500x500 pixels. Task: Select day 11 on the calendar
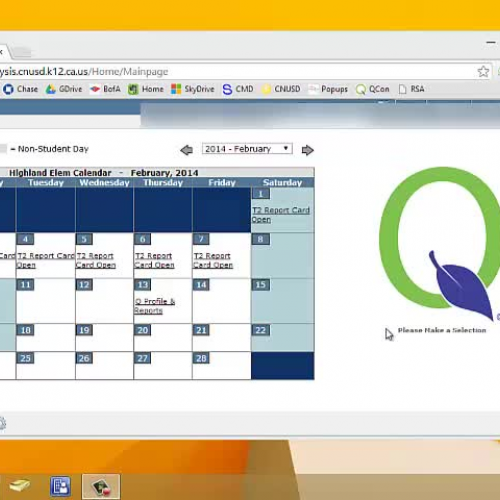(26, 285)
